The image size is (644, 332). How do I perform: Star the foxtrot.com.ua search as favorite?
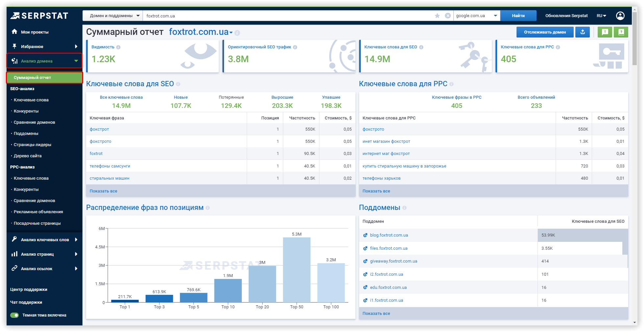click(x=437, y=16)
